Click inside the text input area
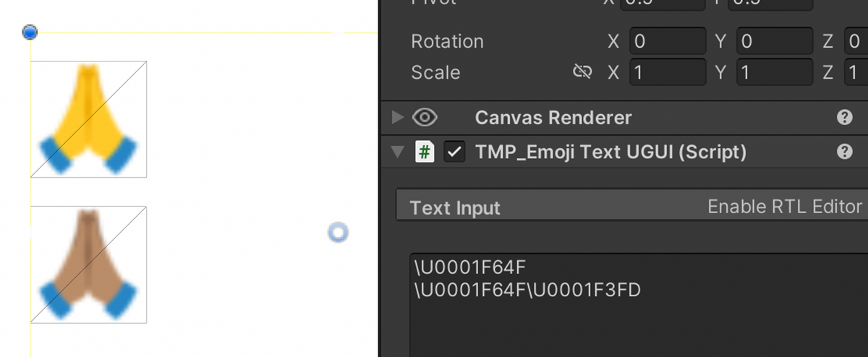 [639, 305]
